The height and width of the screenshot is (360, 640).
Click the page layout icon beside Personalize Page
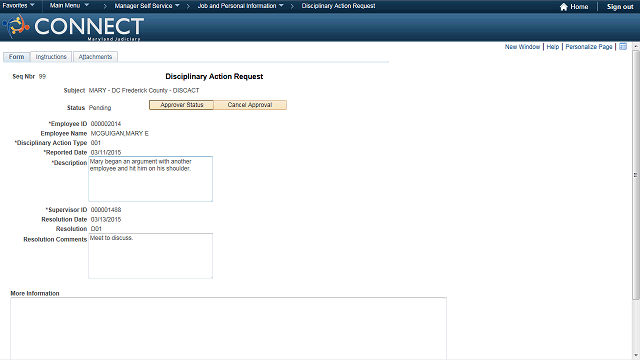click(623, 47)
